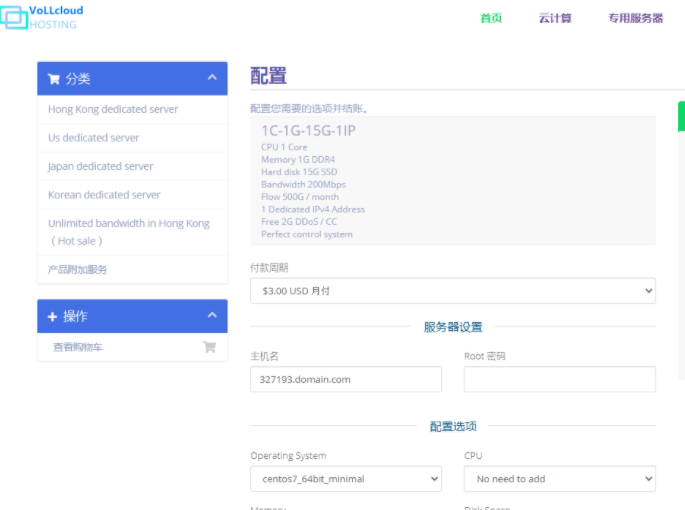Click the plus icon in 操作 header
Viewport: 685px width, 510px height.
tap(52, 317)
